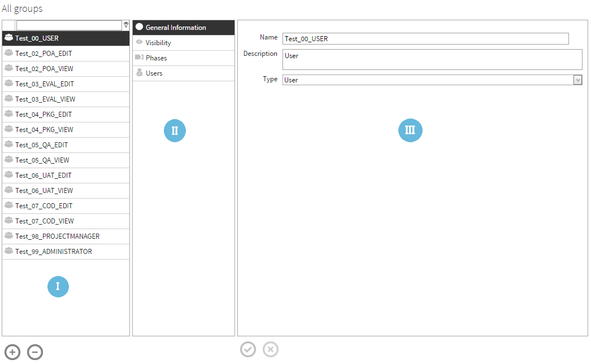The width and height of the screenshot is (591, 364).
Task: Add a new group with the plus icon
Action: tap(12, 352)
